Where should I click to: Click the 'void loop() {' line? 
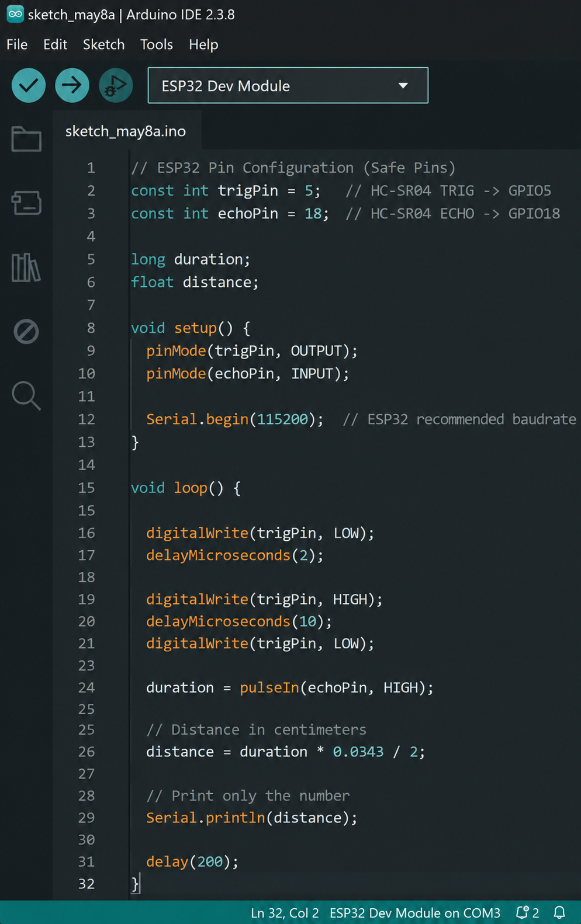[185, 488]
